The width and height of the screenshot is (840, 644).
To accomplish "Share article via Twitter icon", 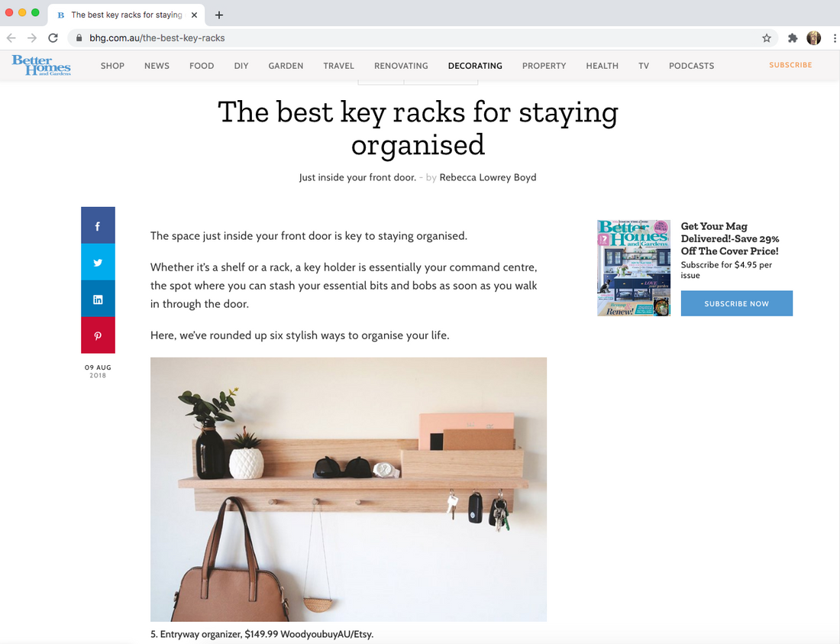I will pos(98,262).
